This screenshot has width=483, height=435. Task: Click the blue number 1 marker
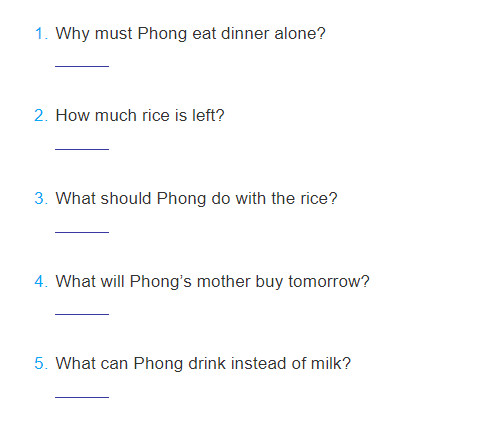pos(41,34)
